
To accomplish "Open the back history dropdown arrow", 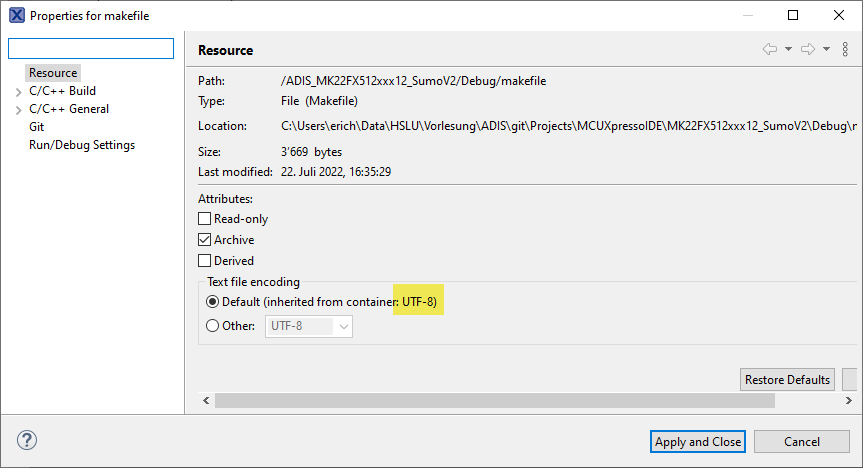I will [x=788, y=49].
